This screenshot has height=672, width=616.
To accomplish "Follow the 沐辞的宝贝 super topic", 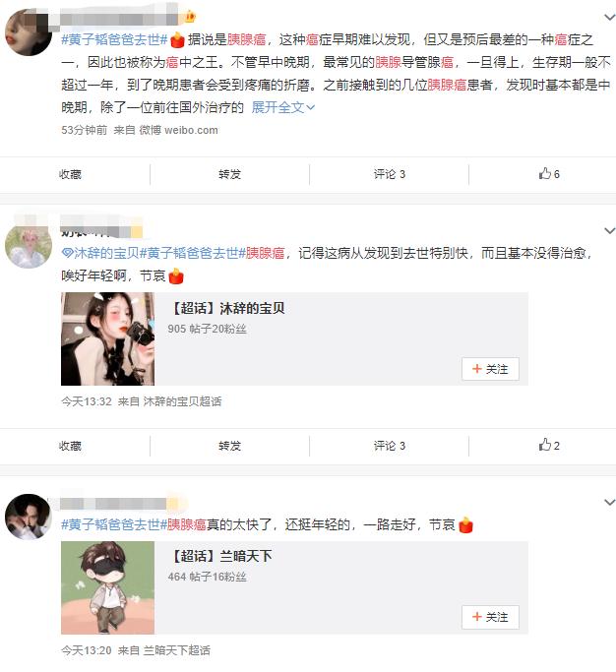I will pos(490,369).
